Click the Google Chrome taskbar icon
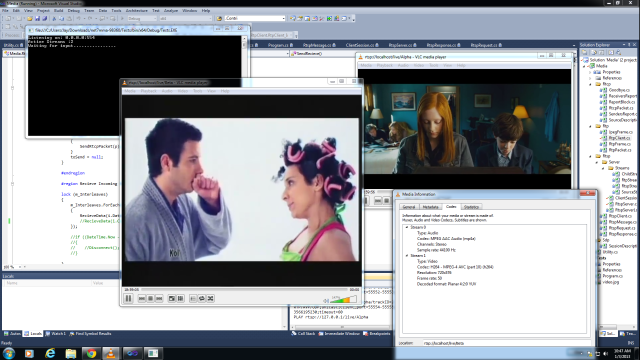 91,353
